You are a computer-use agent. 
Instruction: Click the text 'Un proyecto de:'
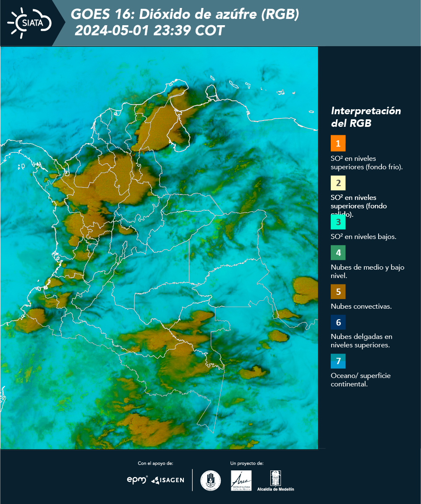tap(247, 463)
